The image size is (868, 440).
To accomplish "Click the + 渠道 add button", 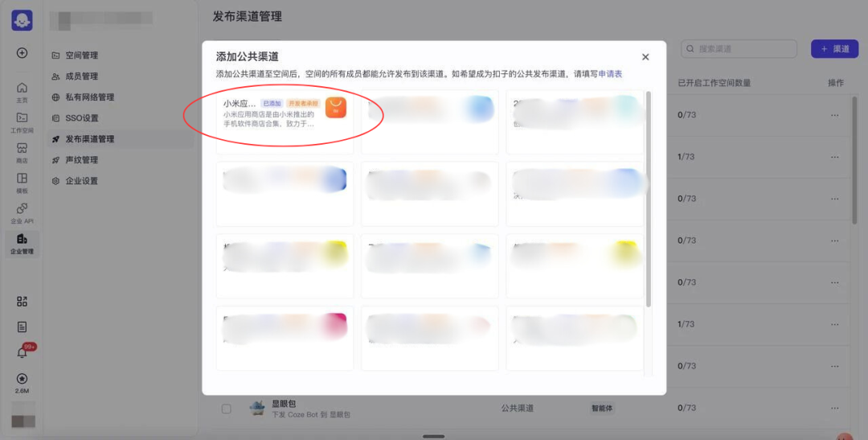I will pyautogui.click(x=835, y=49).
